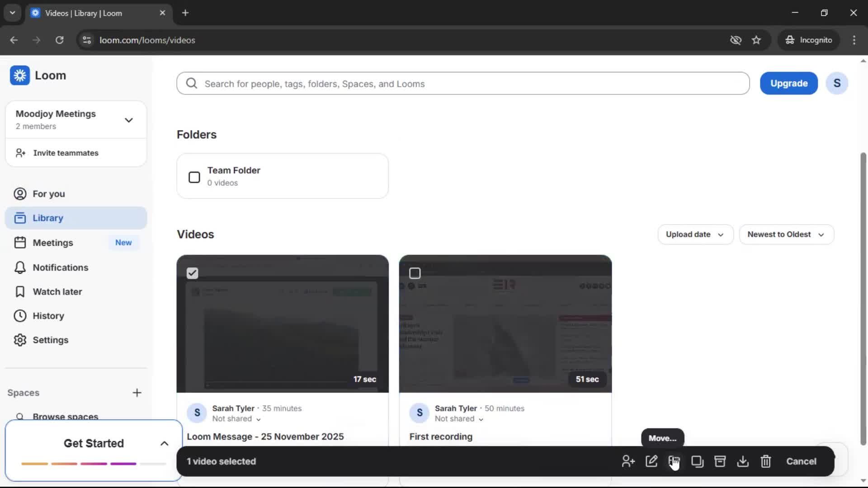Expand the Moodjoy Meetings workspace menu
Image resolution: width=868 pixels, height=488 pixels.
[x=129, y=120]
